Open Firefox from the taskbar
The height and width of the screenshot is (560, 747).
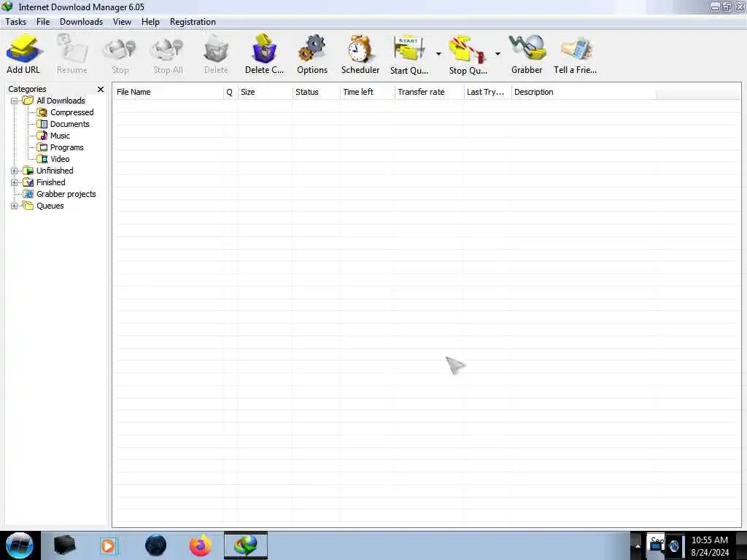pyautogui.click(x=201, y=545)
